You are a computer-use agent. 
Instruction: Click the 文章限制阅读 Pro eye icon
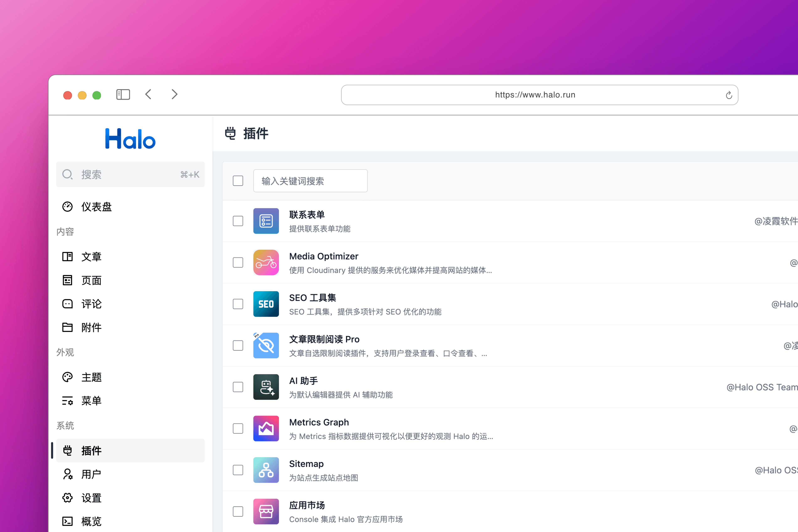[x=266, y=345]
